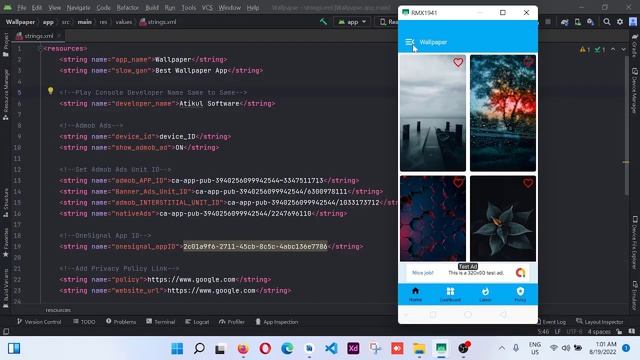Viewport: 640px width, 360px height.
Task: Click the intention lightbulb on line 5
Action: (50, 91)
